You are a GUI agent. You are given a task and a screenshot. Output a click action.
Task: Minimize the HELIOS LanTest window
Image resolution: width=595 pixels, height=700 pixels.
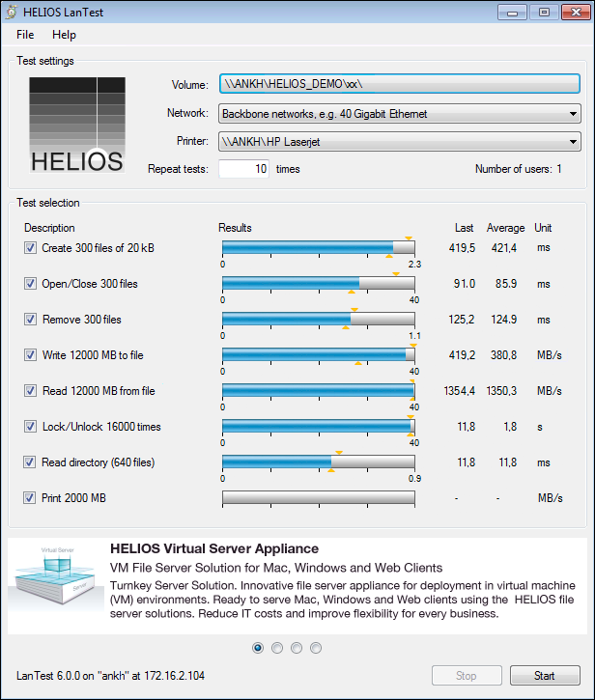point(512,12)
